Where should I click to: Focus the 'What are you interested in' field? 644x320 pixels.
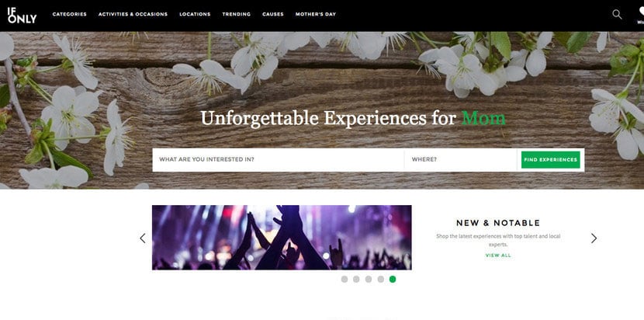pos(278,159)
